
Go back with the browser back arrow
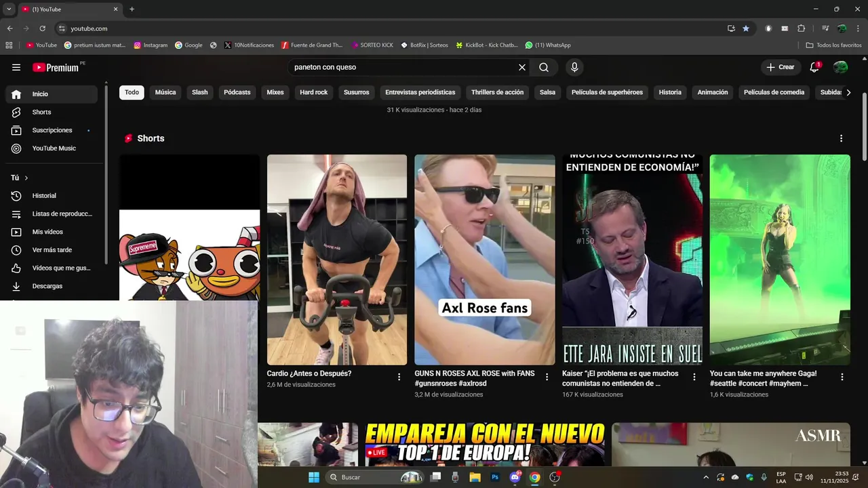pyautogui.click(x=9, y=28)
